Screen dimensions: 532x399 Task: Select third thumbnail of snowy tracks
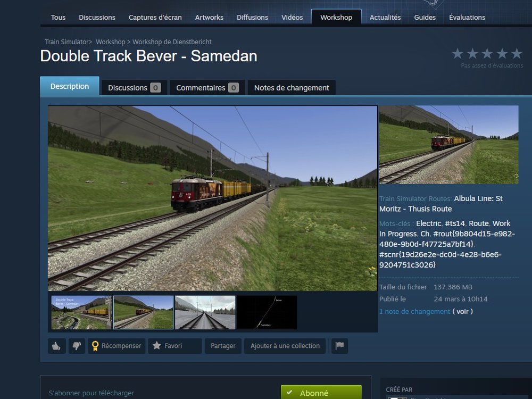pyautogui.click(x=205, y=312)
